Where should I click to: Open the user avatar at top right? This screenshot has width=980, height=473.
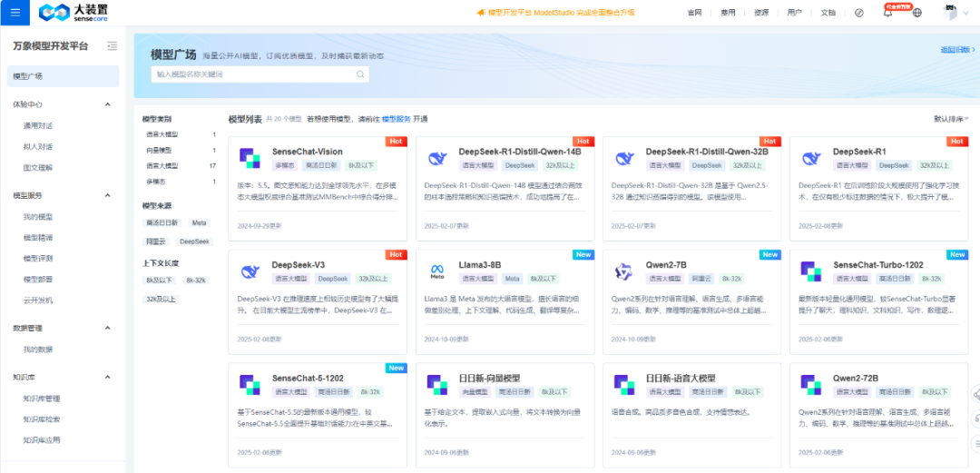951,12
